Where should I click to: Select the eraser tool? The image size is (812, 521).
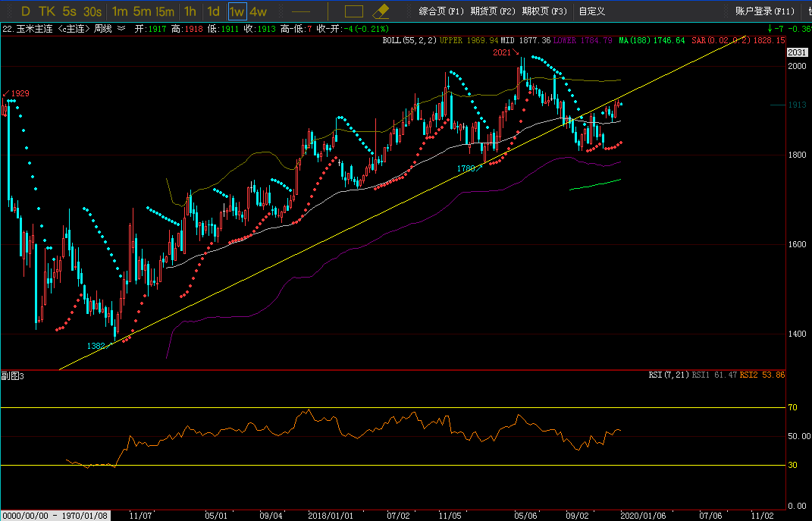tap(381, 11)
